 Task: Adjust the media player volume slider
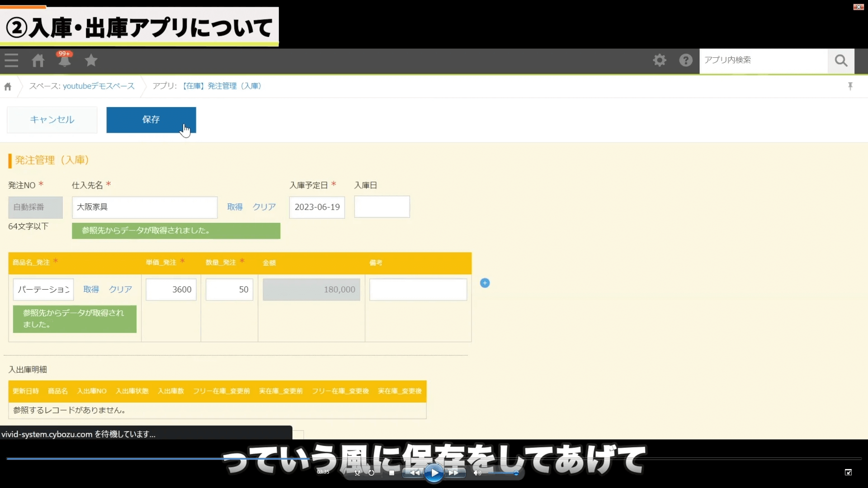(x=502, y=473)
